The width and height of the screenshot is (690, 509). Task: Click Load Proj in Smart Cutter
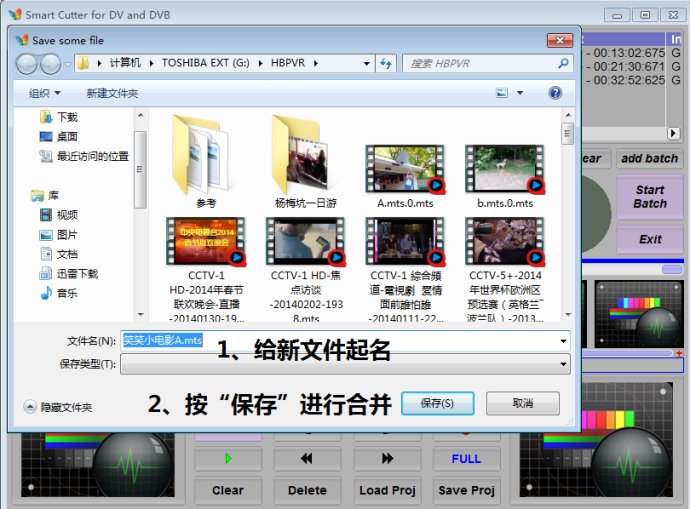pos(387,490)
